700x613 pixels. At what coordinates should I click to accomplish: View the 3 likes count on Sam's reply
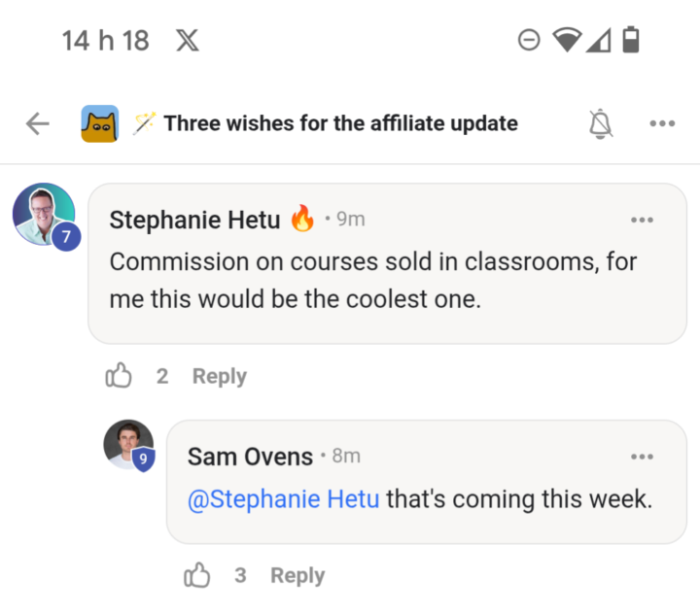pyautogui.click(x=240, y=575)
